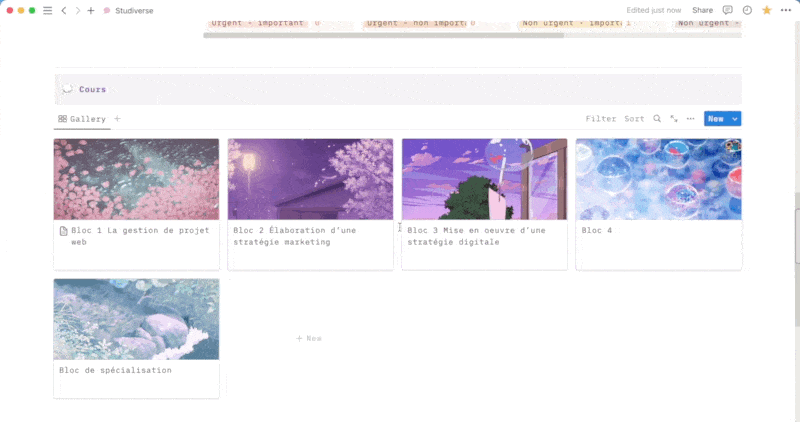Click the Studiverse page icon
The image size is (800, 422).
(107, 10)
